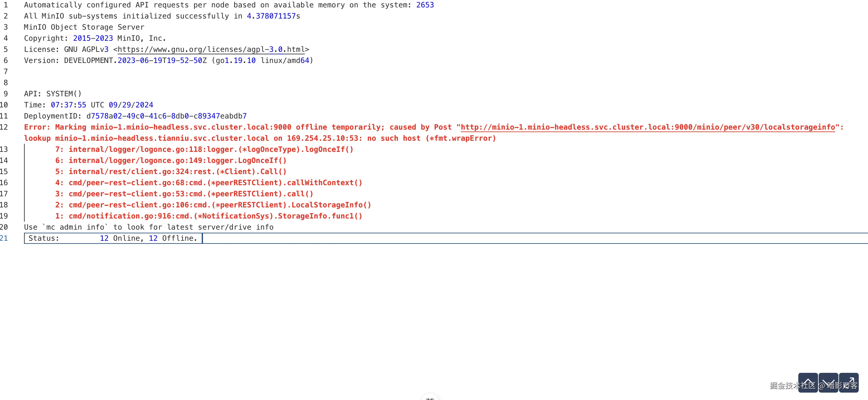This screenshot has width=868, height=400.
Task: Open the gnu.org AGPL license link
Action: click(x=211, y=50)
